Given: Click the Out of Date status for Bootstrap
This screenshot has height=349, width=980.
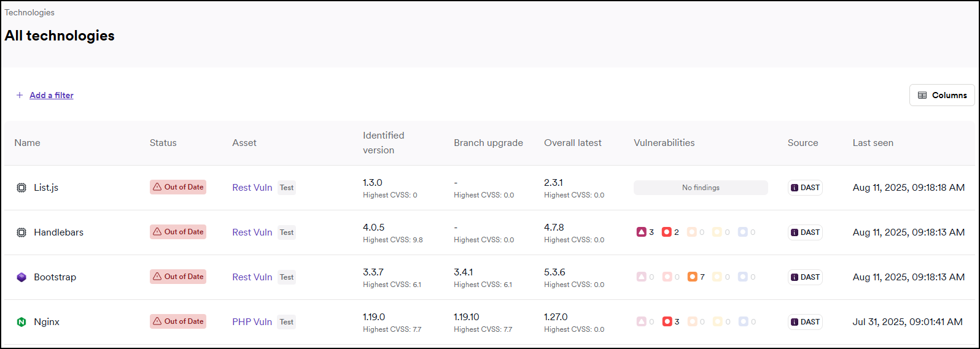Looking at the screenshot, I should tap(178, 277).
